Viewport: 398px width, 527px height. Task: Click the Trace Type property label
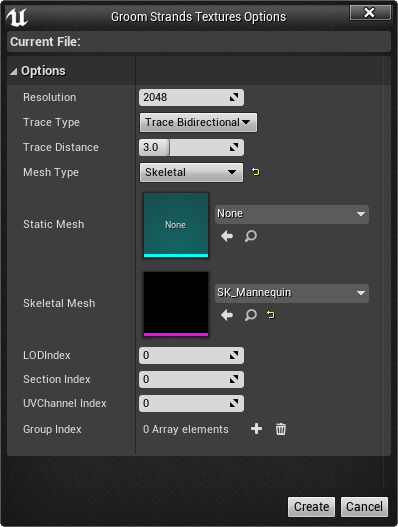pos(51,122)
